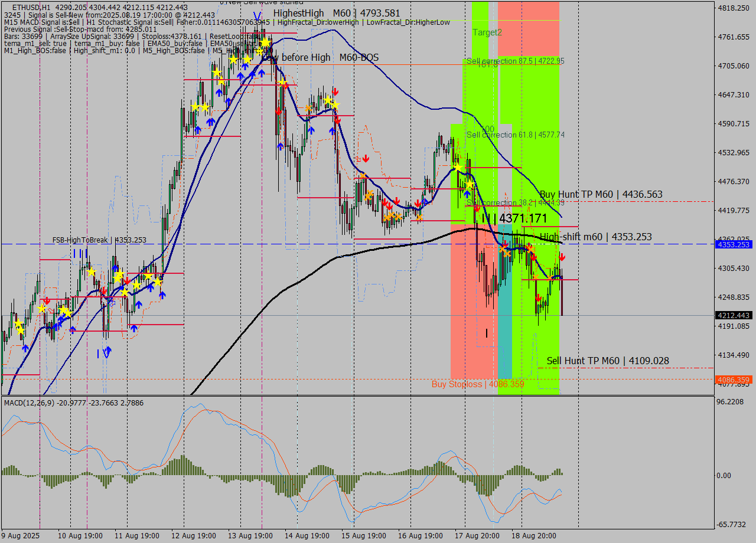Click the blue V marker below 10 Aug candles

107,352
